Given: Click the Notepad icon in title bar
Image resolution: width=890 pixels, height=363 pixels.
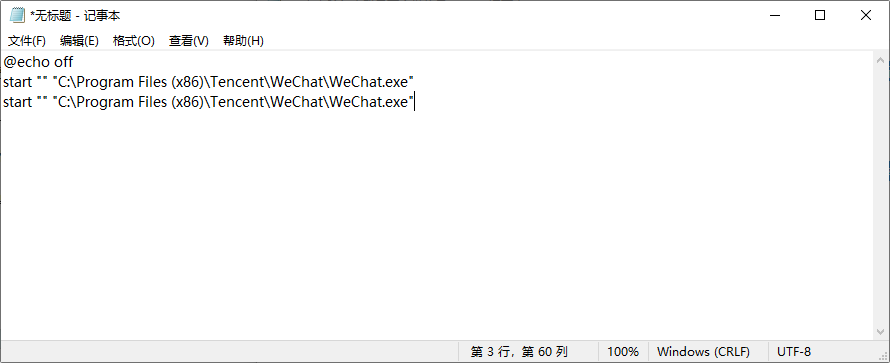Looking at the screenshot, I should point(18,15).
